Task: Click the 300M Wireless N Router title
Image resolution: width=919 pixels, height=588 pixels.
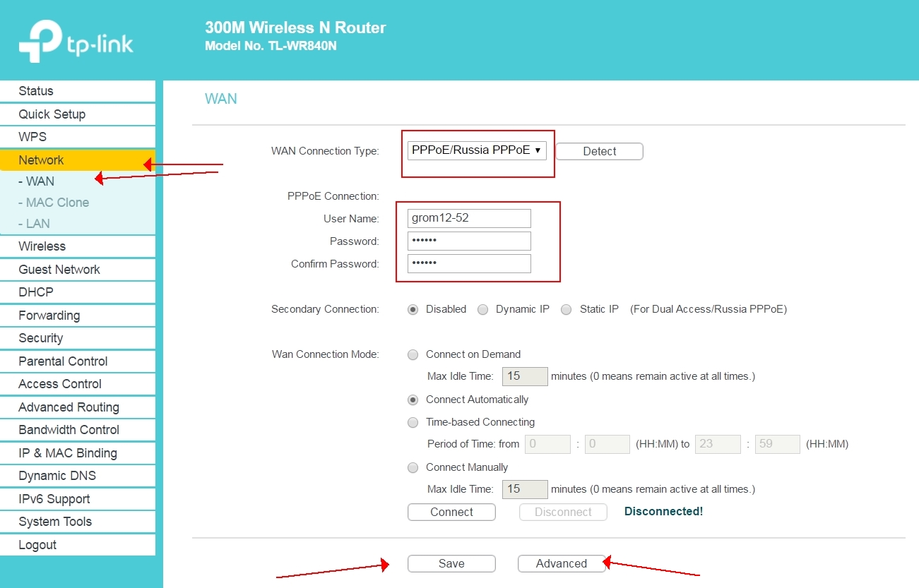Action: 295,28
